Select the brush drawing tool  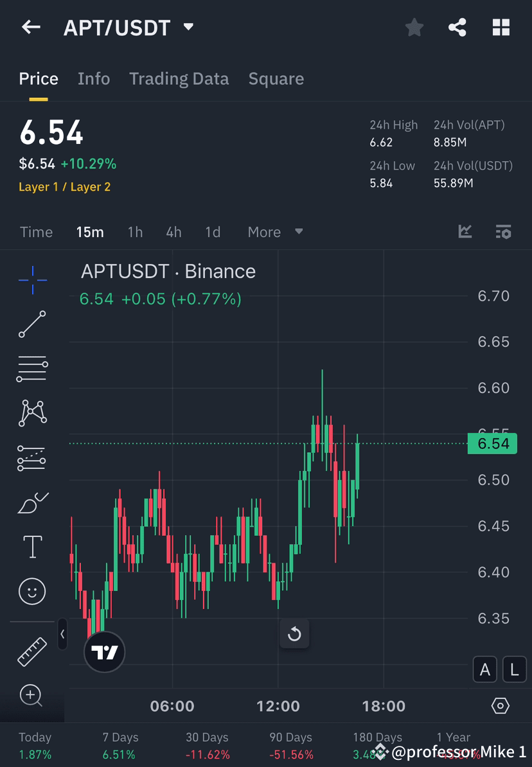pyautogui.click(x=32, y=502)
